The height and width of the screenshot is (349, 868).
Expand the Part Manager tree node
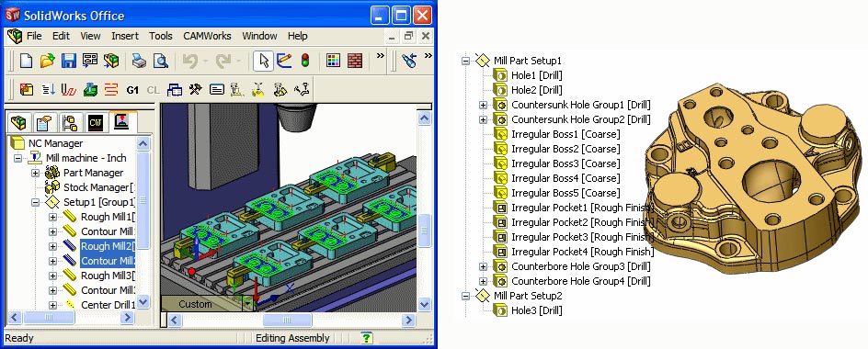36,173
